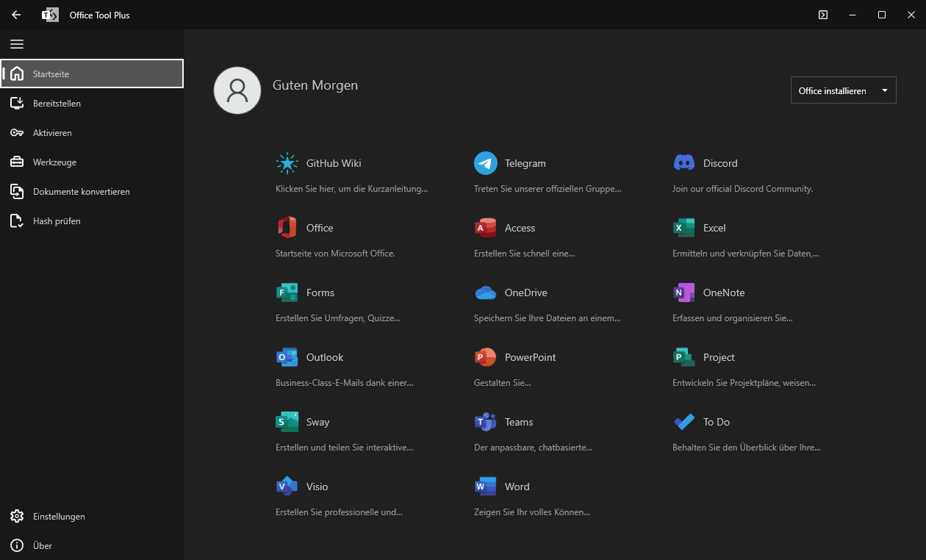The height and width of the screenshot is (560, 926).
Task: Click the Visio app icon
Action: click(x=287, y=487)
